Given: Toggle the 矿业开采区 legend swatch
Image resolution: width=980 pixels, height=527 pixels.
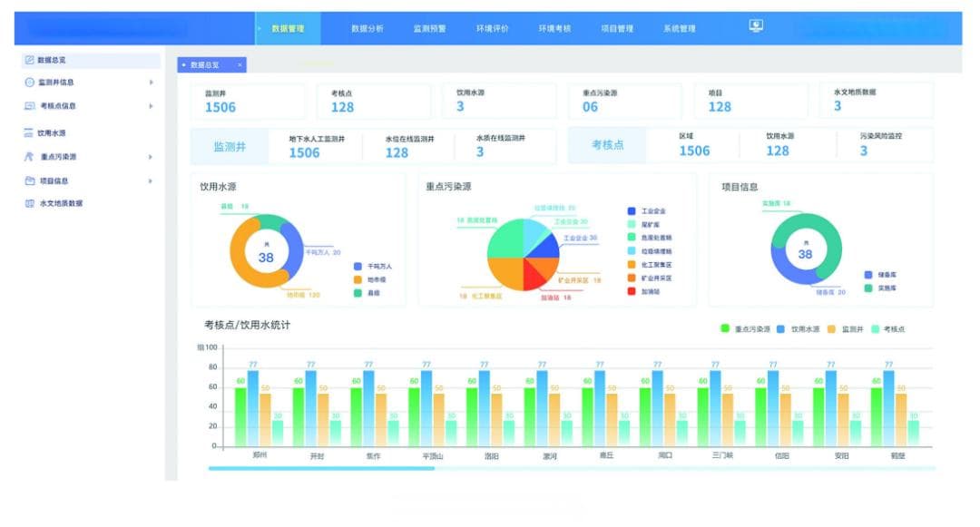Looking at the screenshot, I should coord(632,278).
